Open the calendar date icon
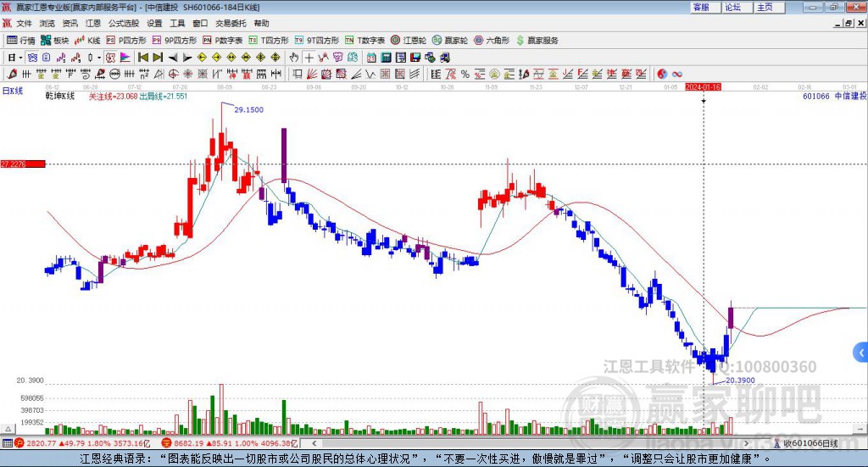 371,58
